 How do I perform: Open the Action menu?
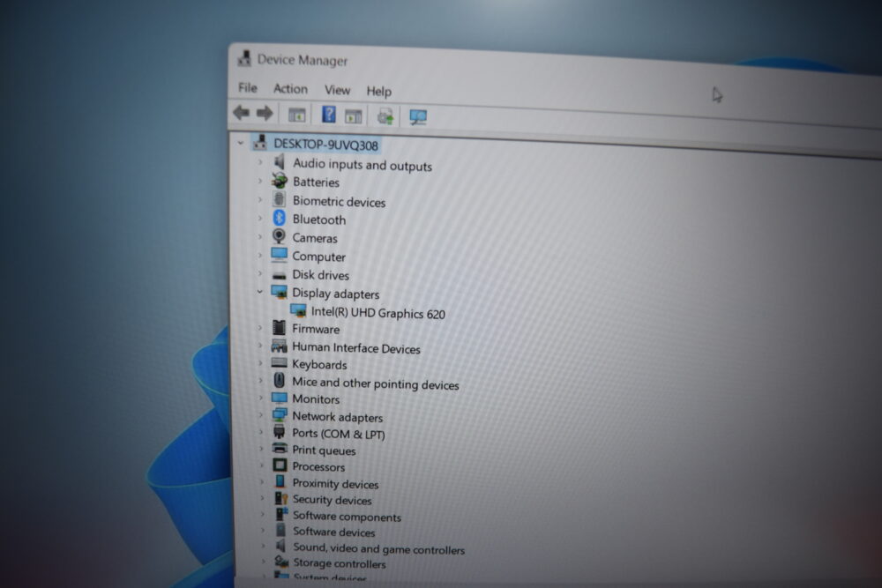click(x=290, y=89)
